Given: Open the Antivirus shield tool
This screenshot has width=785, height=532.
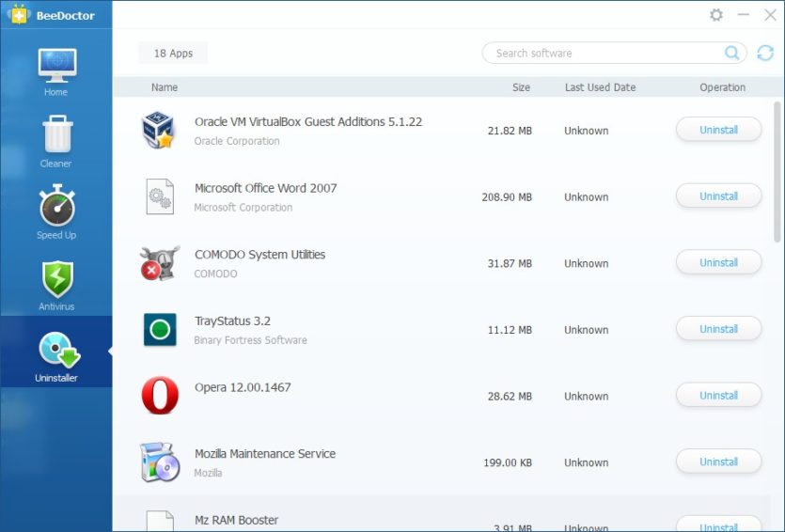Looking at the screenshot, I should click(x=56, y=285).
